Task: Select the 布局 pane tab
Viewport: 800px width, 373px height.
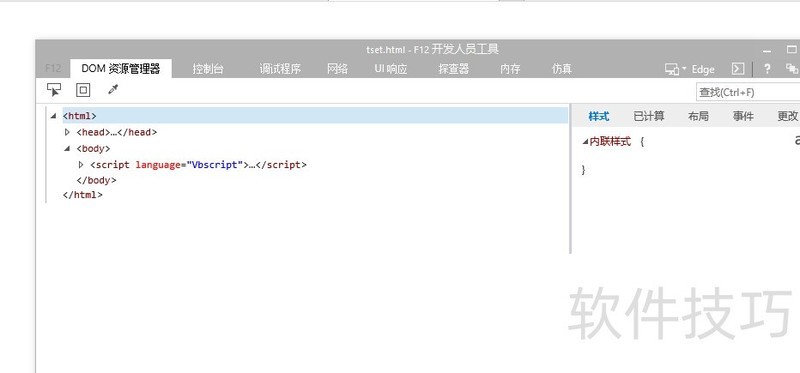Action: pyautogui.click(x=698, y=116)
